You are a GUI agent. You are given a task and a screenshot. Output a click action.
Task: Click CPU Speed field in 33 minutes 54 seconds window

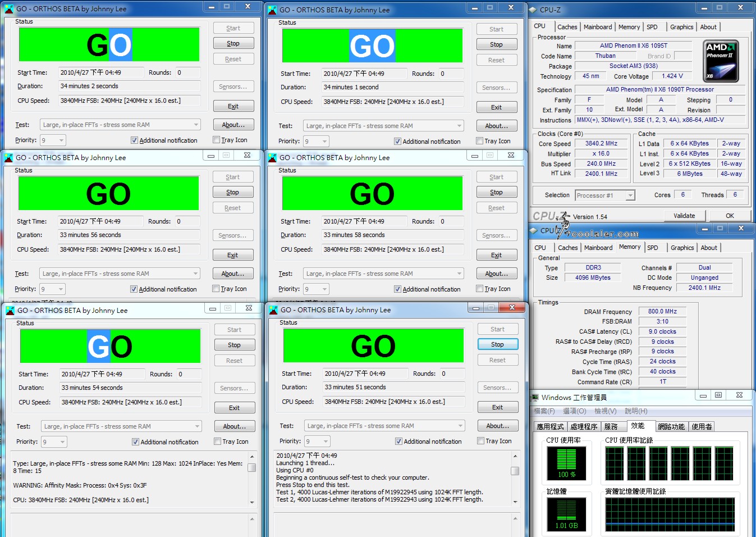130,402
